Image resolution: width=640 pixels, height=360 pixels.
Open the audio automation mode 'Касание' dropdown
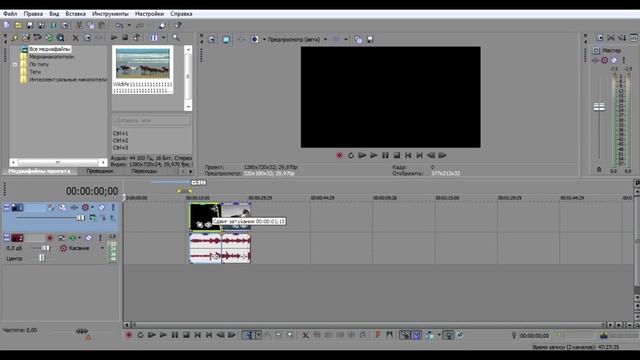(102, 248)
